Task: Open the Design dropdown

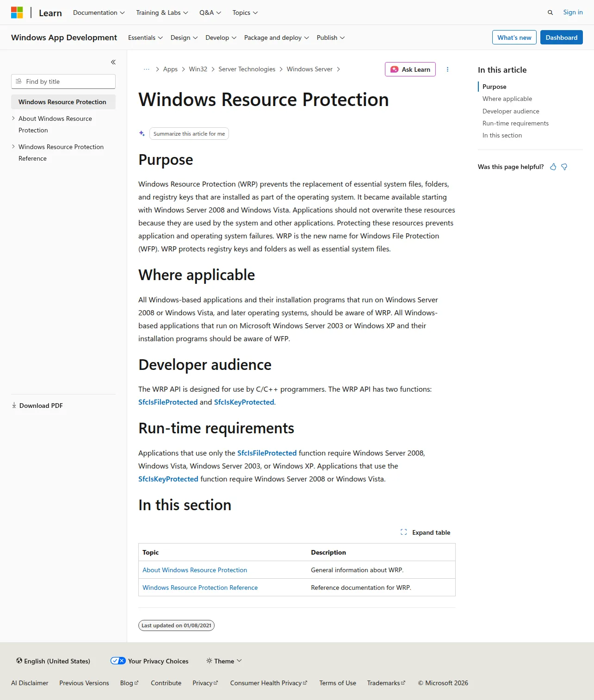Action: point(184,37)
